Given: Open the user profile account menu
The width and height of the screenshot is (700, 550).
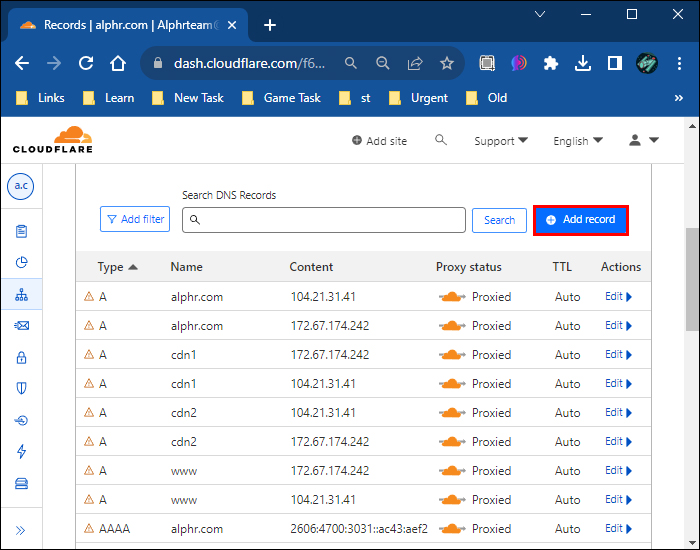Looking at the screenshot, I should click(x=643, y=140).
